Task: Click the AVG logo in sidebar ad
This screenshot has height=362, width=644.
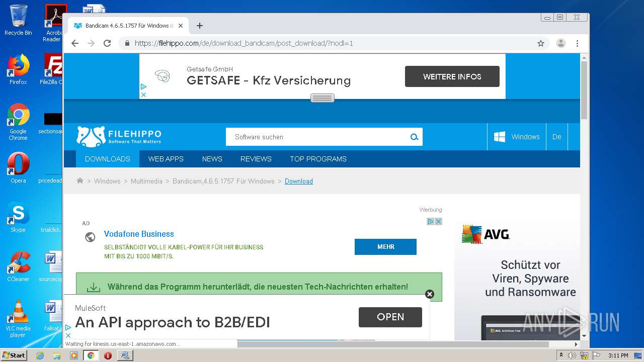Action: point(486,234)
